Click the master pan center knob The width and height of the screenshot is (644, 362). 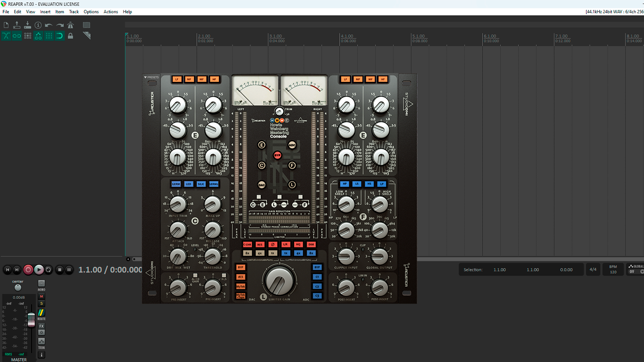18,288
